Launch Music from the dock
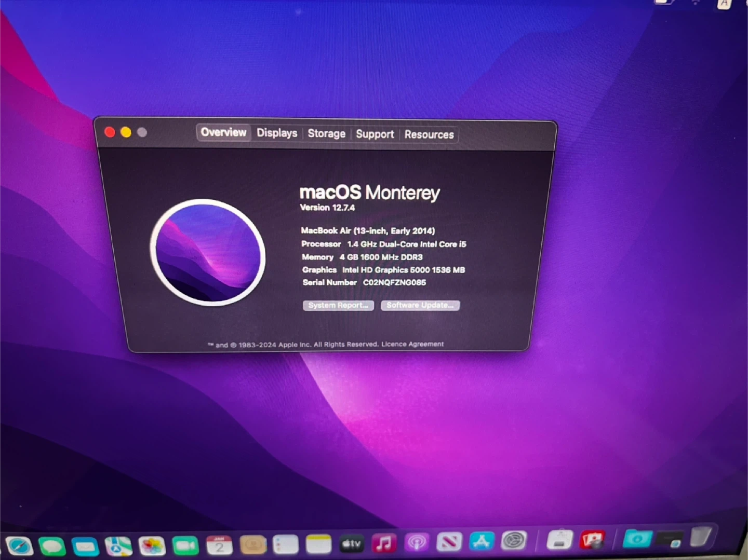 coord(384,543)
